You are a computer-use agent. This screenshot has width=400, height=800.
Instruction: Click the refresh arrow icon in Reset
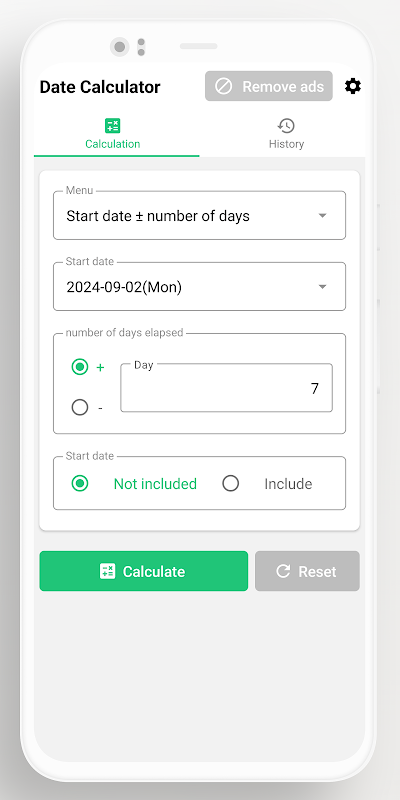283,571
